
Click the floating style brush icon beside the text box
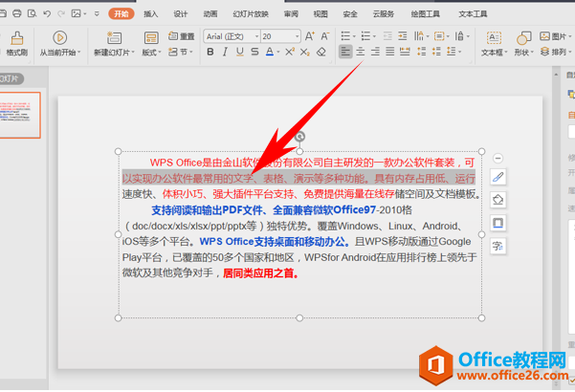pyautogui.click(x=498, y=177)
